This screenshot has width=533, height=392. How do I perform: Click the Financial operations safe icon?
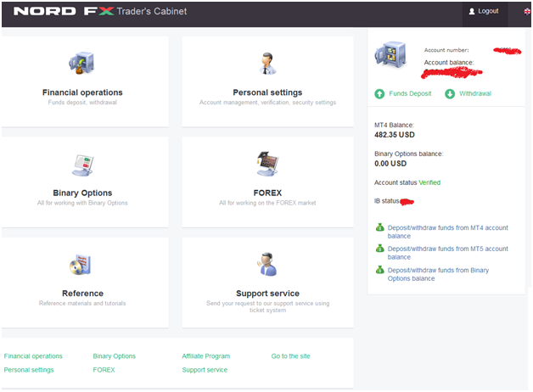click(81, 63)
